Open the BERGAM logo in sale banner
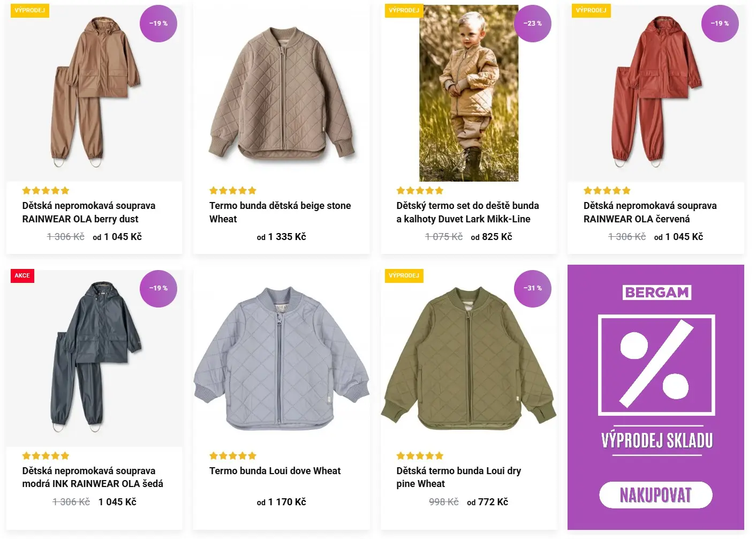Viewport: 756px width, 539px height. pyautogui.click(x=657, y=293)
